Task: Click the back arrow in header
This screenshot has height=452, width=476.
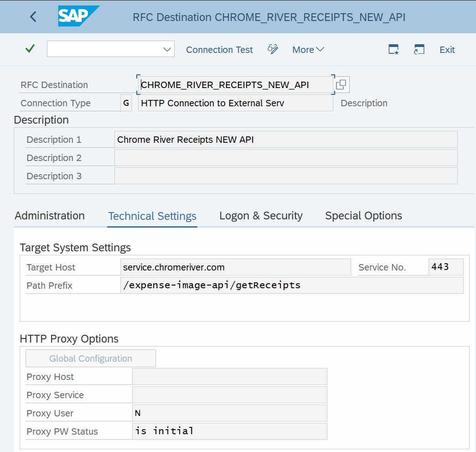Action: click(33, 17)
